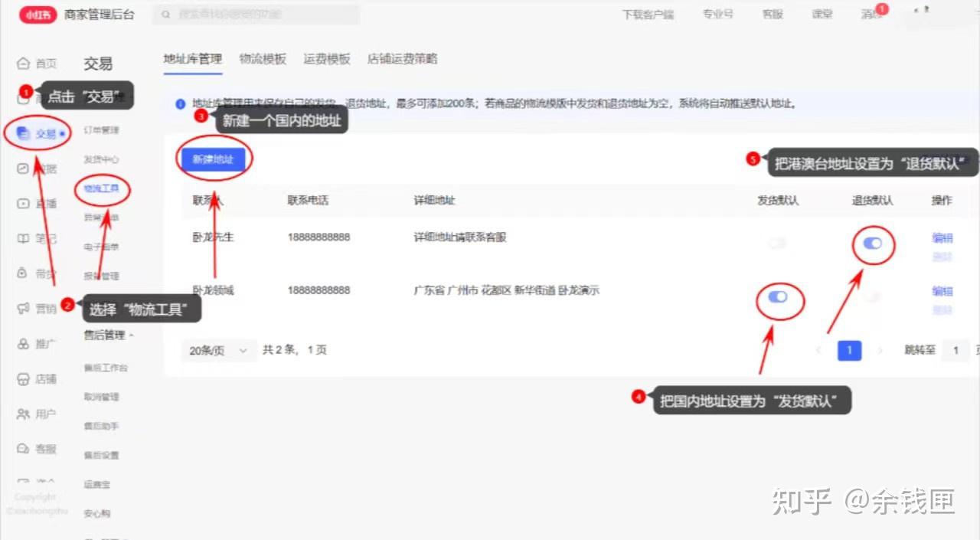This screenshot has width=980, height=540.
Task: Open 订单管理 in trade menu
Action: coord(101,130)
